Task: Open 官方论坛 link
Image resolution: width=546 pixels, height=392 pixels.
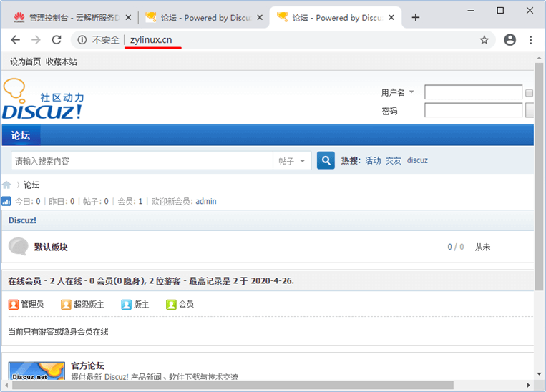Action: [x=88, y=366]
